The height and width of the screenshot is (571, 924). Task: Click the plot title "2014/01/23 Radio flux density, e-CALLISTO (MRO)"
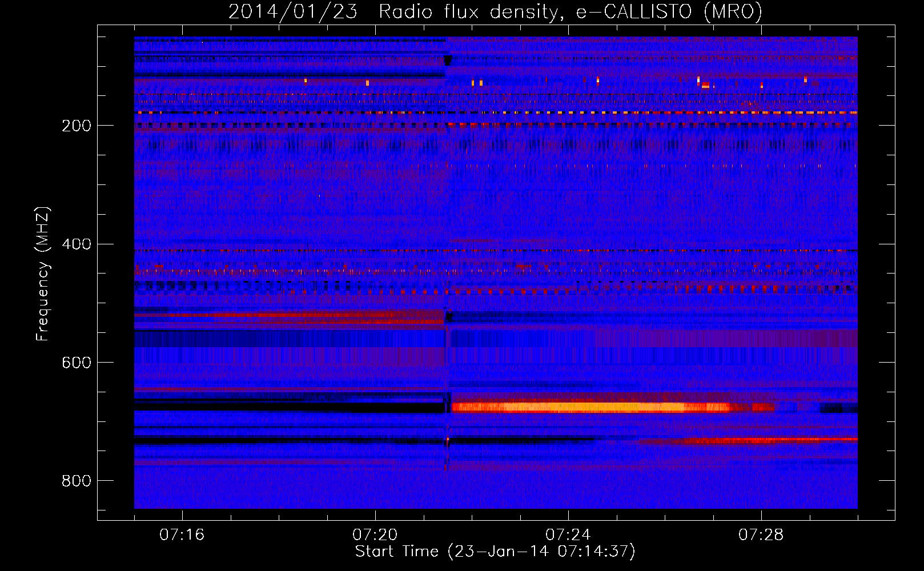495,11
